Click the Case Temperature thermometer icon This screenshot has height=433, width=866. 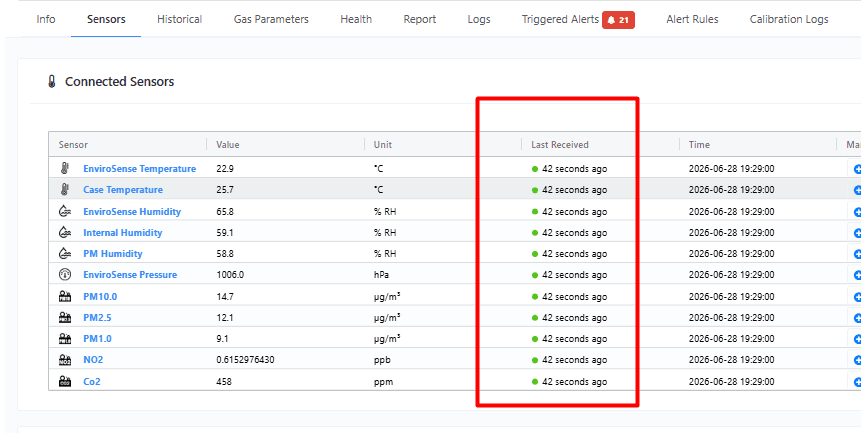point(65,189)
